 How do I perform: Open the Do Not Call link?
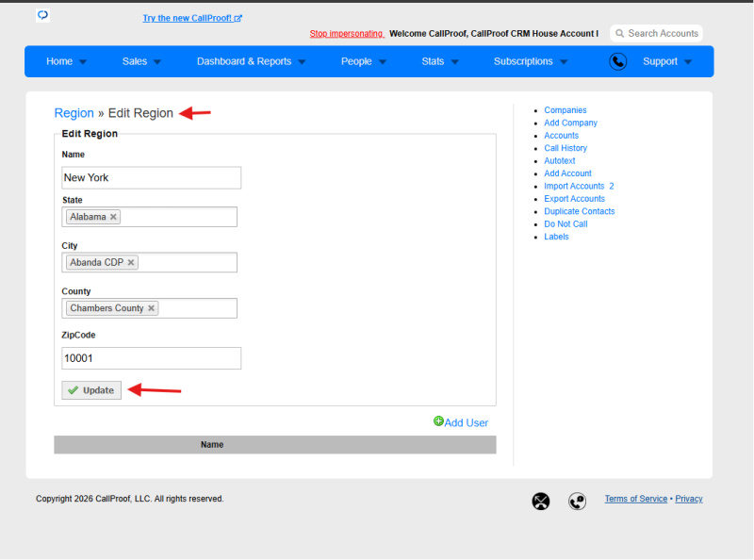(566, 224)
